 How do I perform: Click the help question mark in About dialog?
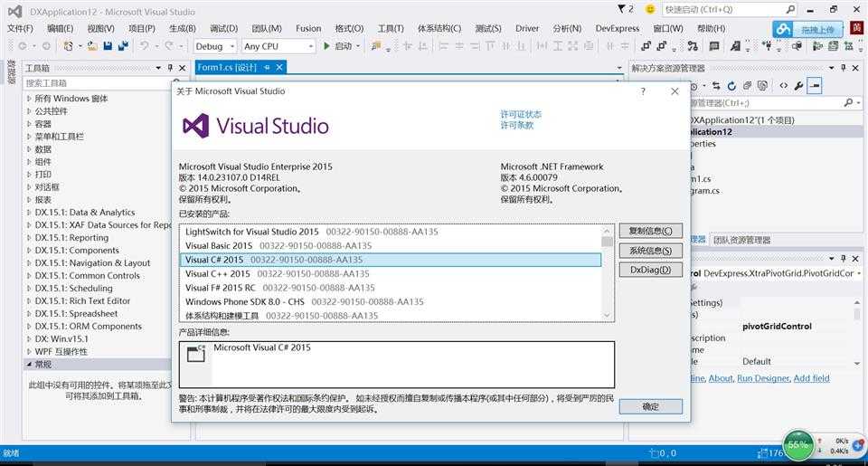pyautogui.click(x=643, y=91)
